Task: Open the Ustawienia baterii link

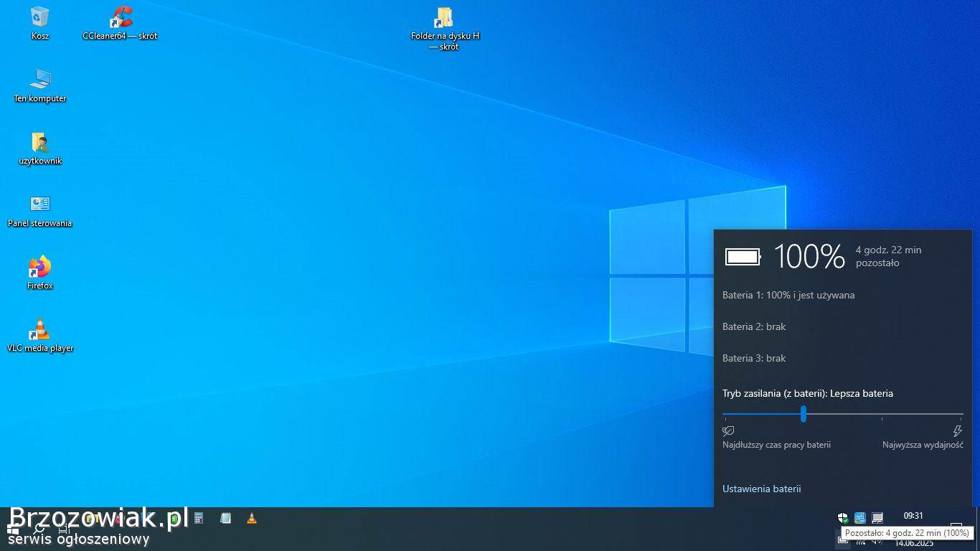Action: [761, 489]
